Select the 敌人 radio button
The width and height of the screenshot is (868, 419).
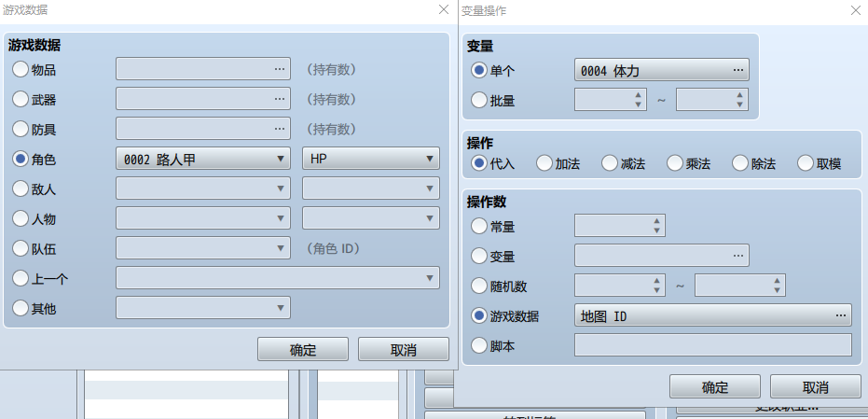pos(21,189)
